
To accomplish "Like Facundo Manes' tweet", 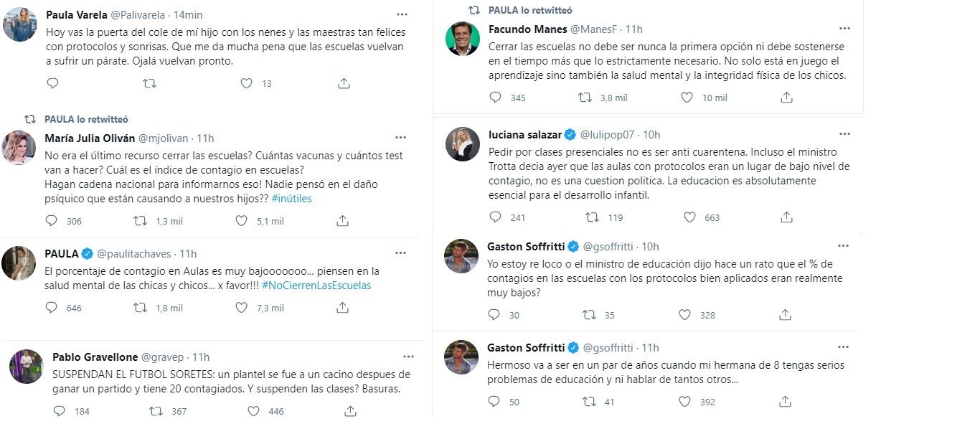I will pos(688,98).
